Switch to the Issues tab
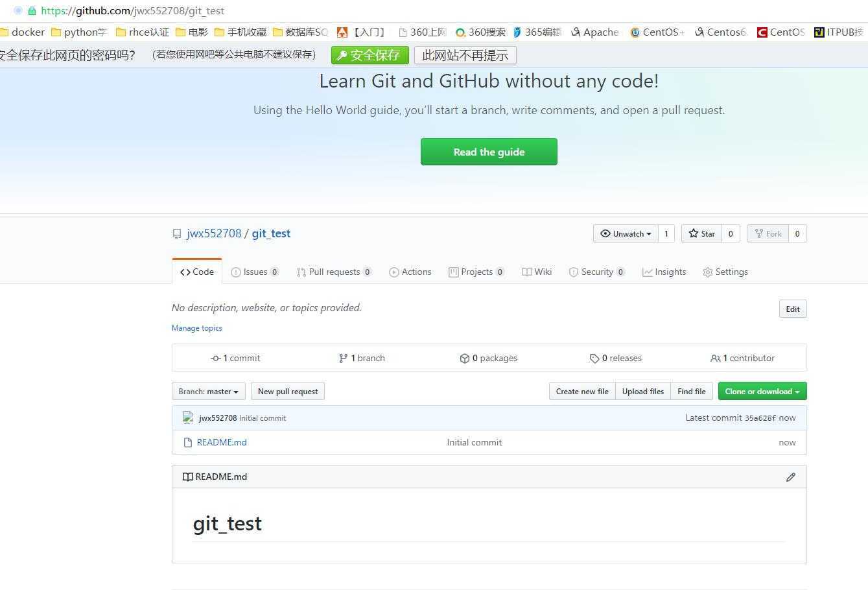The height and width of the screenshot is (590, 868). point(255,272)
